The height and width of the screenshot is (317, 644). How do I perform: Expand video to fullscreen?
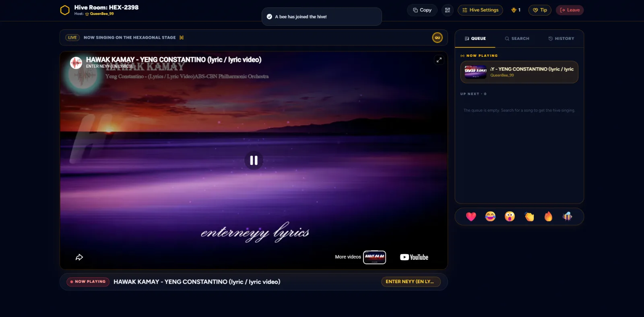click(x=439, y=60)
